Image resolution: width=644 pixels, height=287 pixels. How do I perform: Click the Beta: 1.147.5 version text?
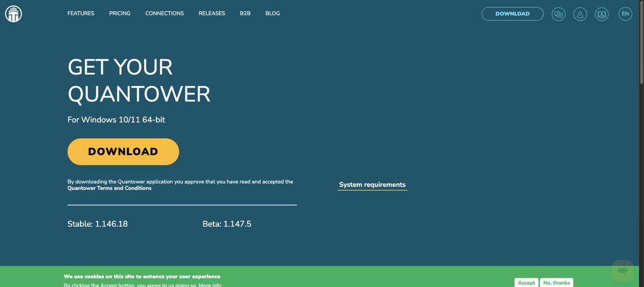227,224
